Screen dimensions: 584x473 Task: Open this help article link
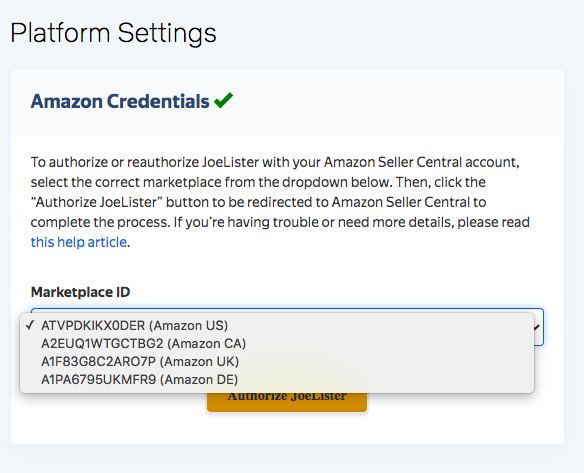pyautogui.click(x=79, y=242)
